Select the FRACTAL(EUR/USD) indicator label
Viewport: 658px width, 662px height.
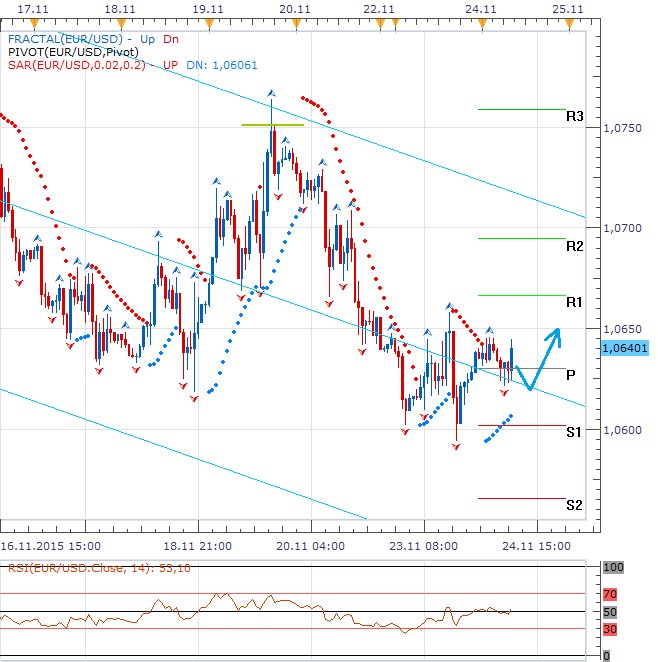coord(65,39)
